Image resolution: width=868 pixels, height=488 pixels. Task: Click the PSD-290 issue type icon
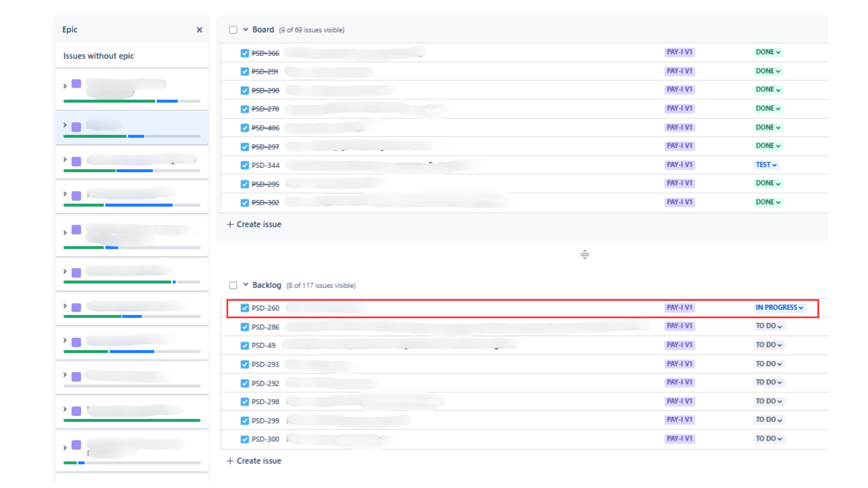click(245, 90)
